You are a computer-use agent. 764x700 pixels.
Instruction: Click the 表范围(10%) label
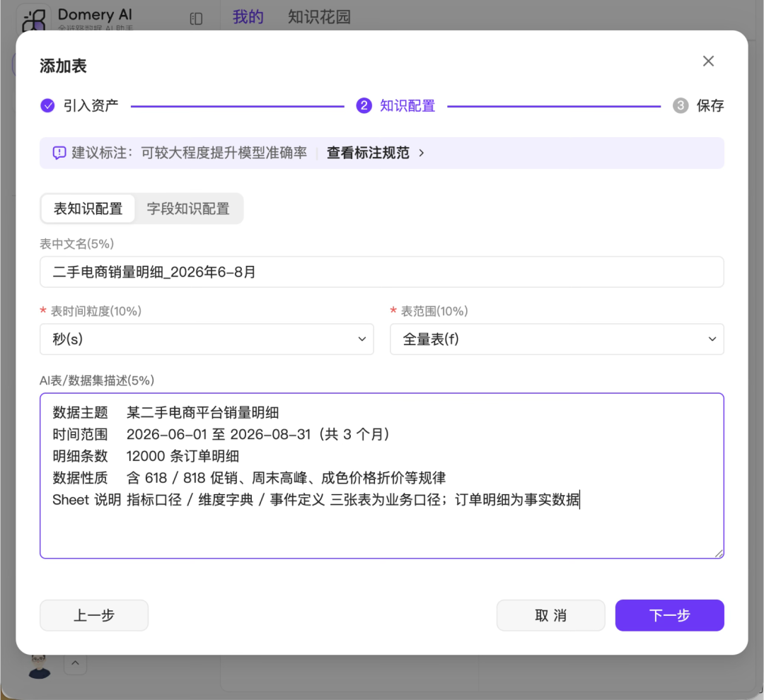[434, 311]
